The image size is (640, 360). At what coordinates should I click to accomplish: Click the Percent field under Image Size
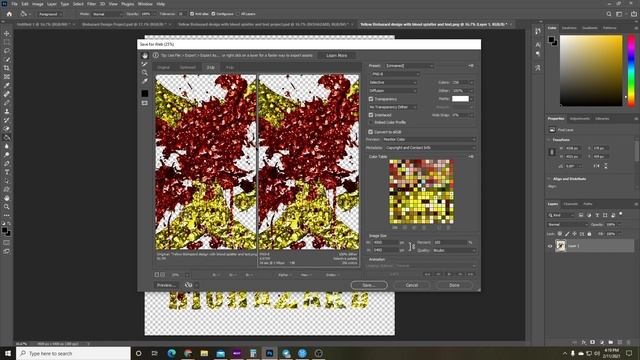450,242
